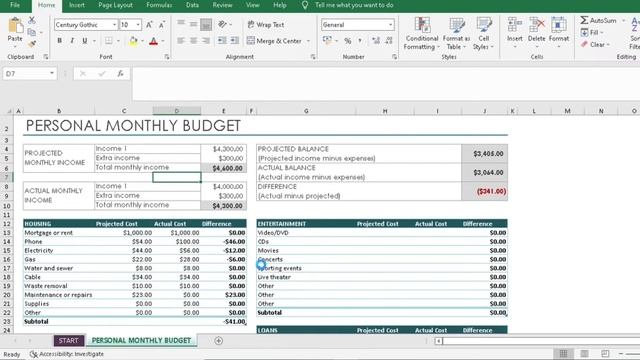Open the File tab
This screenshot has height=360, width=640.
[x=15, y=5]
